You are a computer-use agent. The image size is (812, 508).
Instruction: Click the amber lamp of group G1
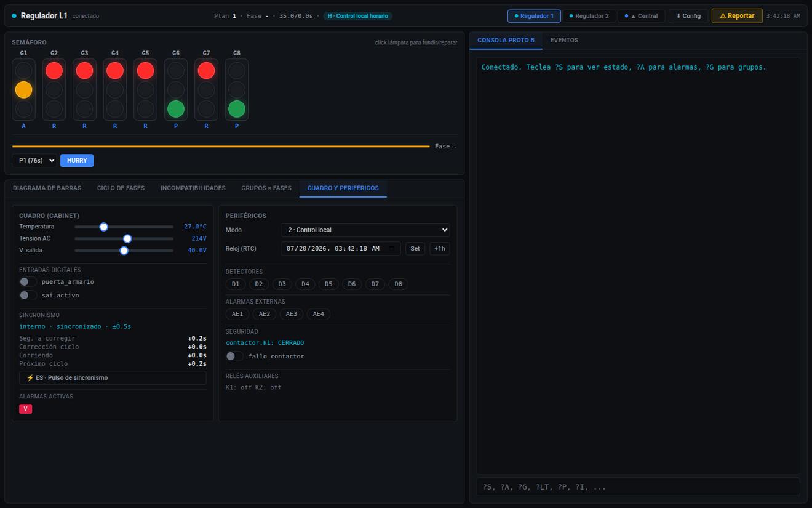pos(23,90)
